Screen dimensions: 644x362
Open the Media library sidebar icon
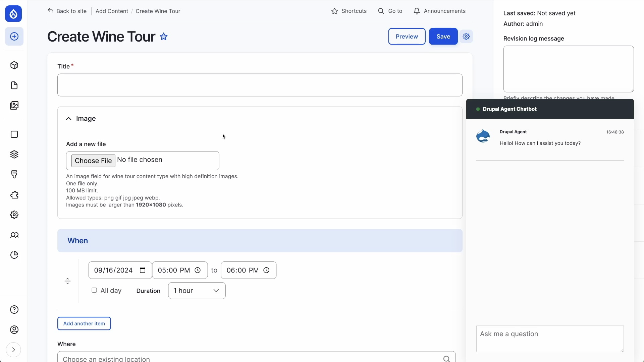14,105
